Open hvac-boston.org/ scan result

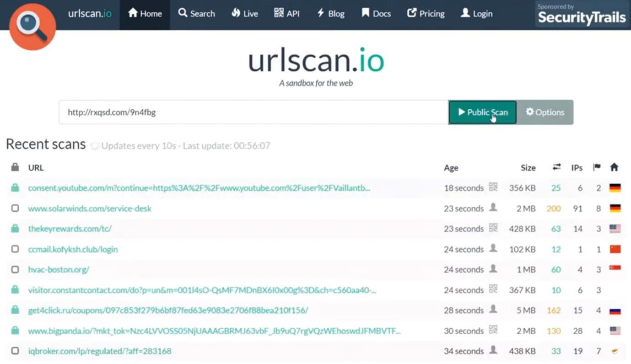tap(59, 269)
